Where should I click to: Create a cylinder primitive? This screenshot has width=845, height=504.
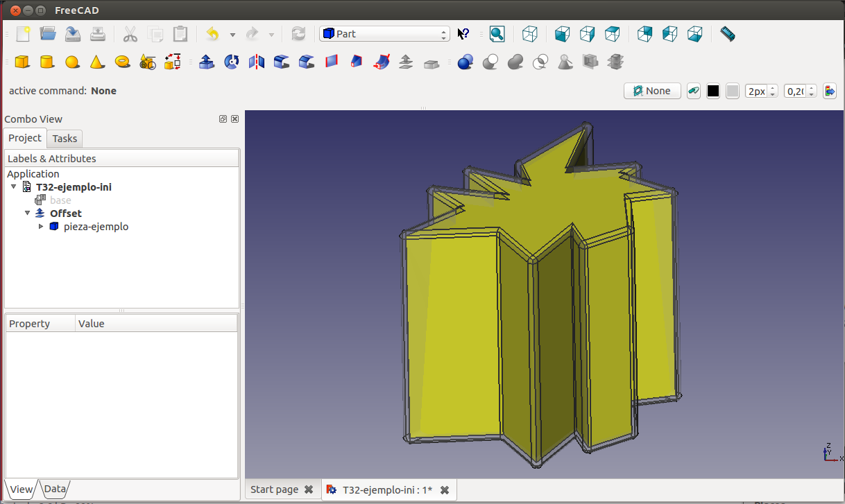tap(47, 62)
